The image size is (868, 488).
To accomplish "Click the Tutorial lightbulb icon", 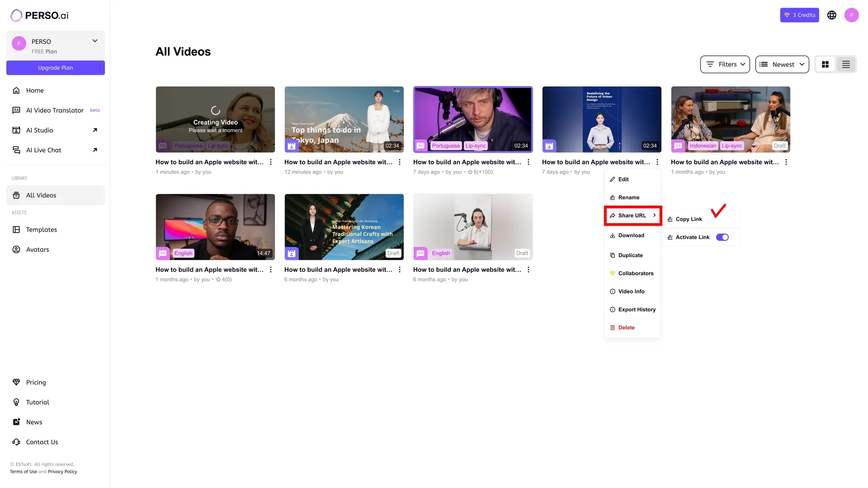I will tap(16, 402).
